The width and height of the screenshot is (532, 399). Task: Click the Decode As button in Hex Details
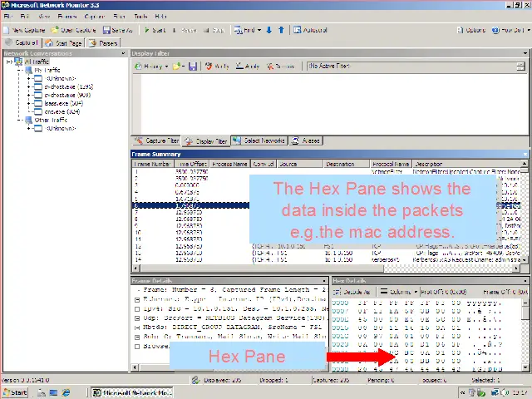352,292
